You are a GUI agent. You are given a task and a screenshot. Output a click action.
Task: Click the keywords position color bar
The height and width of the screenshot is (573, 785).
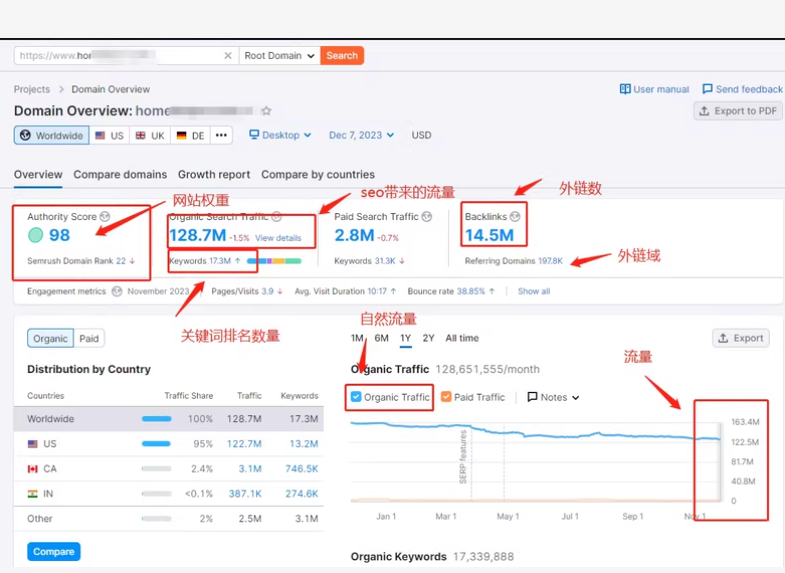273,261
